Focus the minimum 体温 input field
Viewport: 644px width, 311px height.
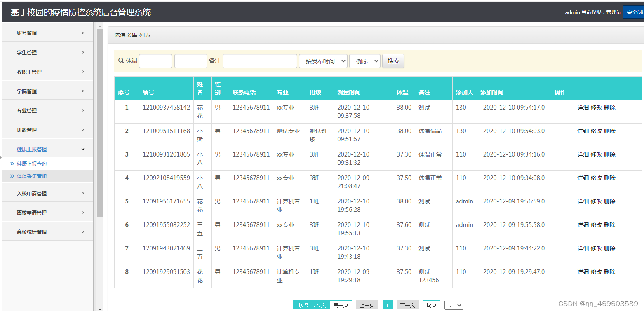[155, 61]
